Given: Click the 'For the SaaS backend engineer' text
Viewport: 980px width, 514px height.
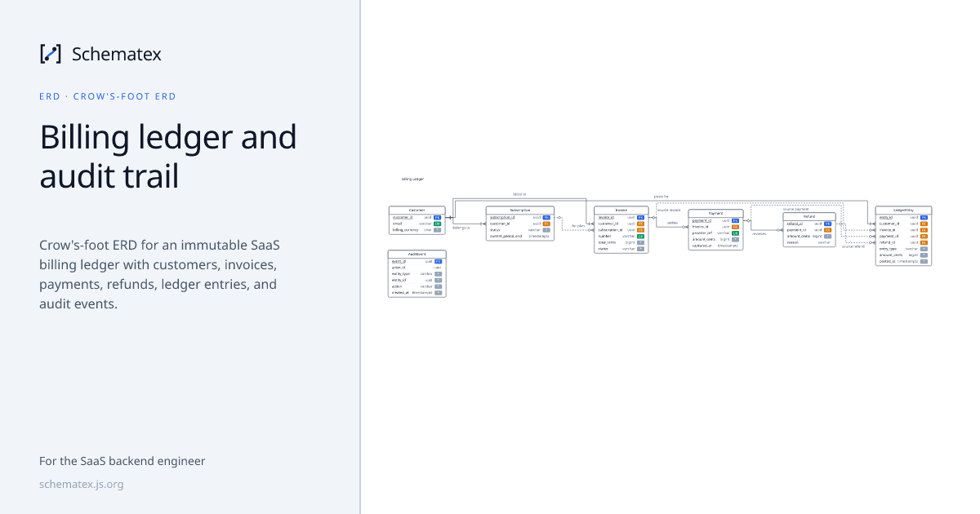Looking at the screenshot, I should pyautogui.click(x=122, y=461).
